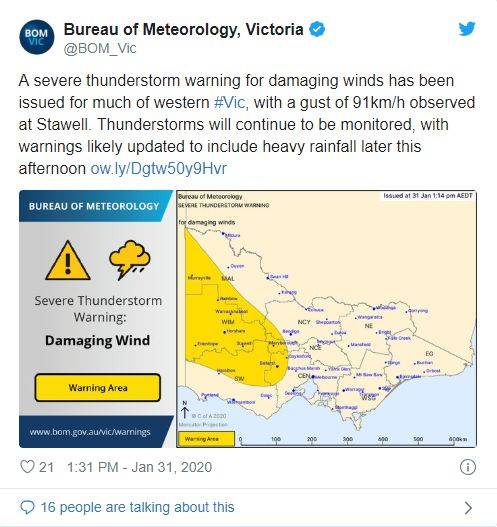Open the 1:31 PM - Jan 31, 2020 timestamp
The width and height of the screenshot is (497, 527).
coord(139,467)
